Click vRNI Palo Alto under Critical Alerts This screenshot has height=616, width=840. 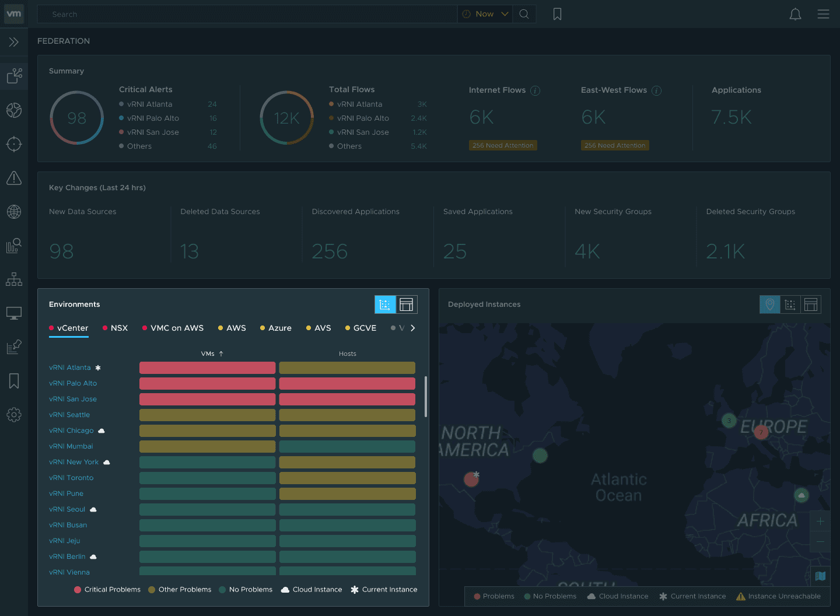(153, 118)
